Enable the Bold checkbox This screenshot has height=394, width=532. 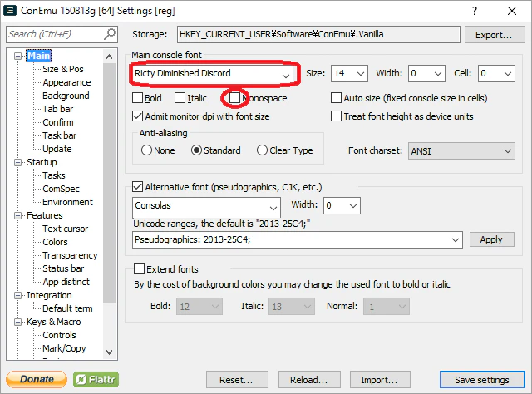(x=137, y=98)
